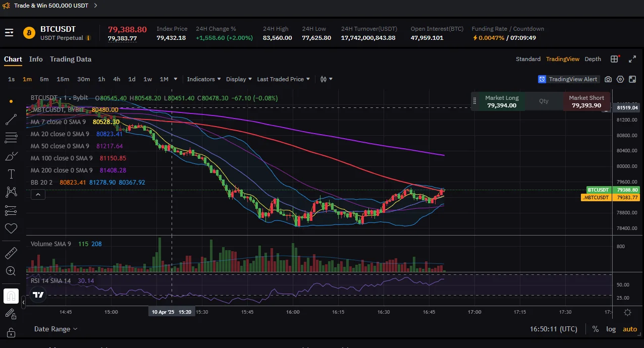The width and height of the screenshot is (644, 348).
Task: Click the Qty input field
Action: 544,101
